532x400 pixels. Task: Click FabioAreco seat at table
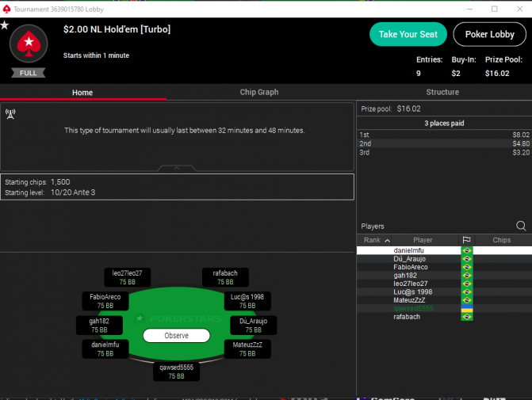pyautogui.click(x=105, y=301)
